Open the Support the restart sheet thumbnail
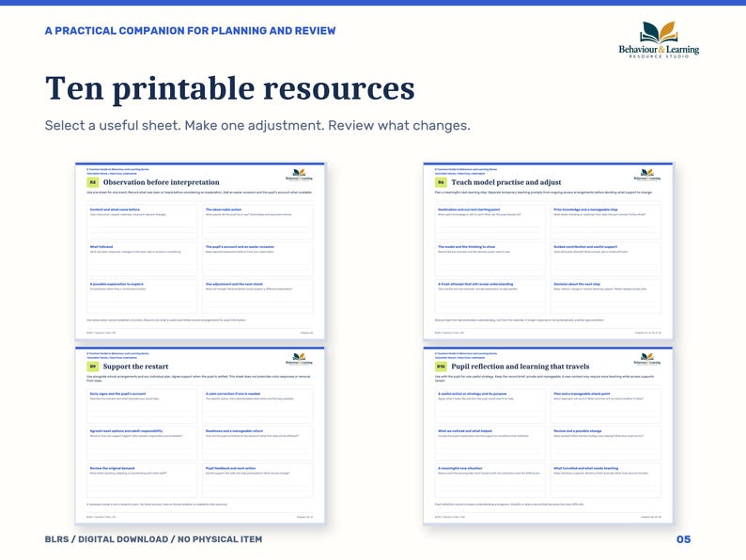 click(200, 435)
